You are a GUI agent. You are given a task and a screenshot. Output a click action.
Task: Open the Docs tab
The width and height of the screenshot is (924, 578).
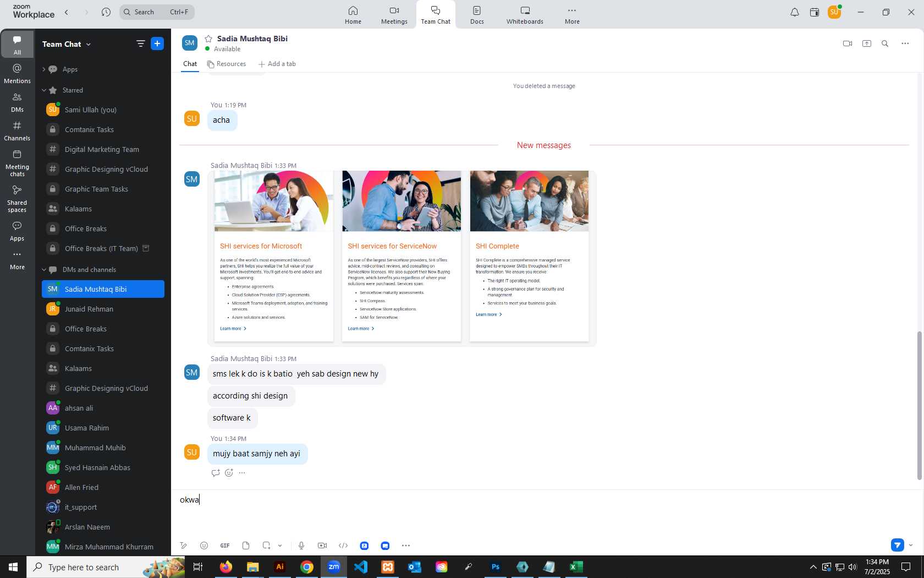(477, 15)
